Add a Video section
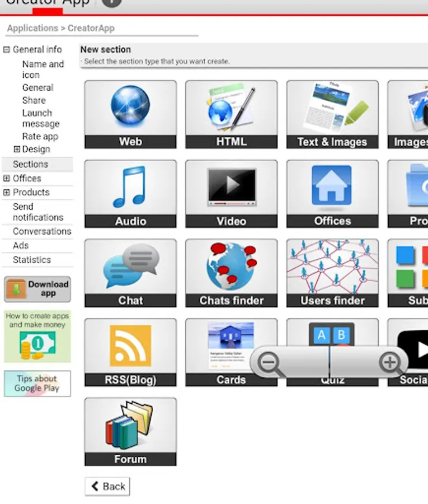Screen dimensions: 428x504 pos(231,194)
